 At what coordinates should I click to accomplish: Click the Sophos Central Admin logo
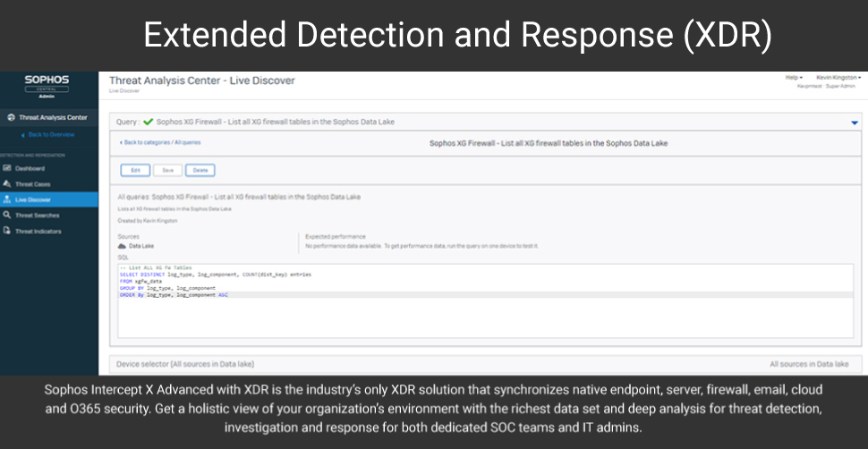click(47, 87)
